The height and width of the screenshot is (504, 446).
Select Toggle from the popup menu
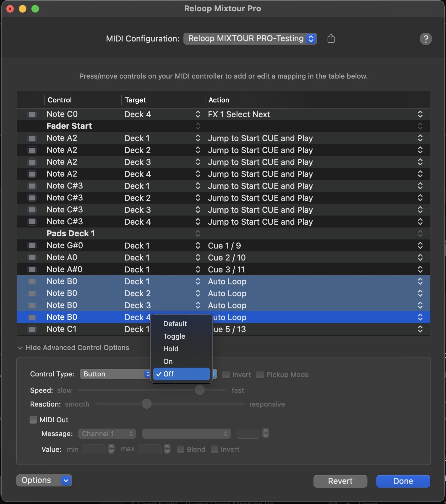coord(174,336)
